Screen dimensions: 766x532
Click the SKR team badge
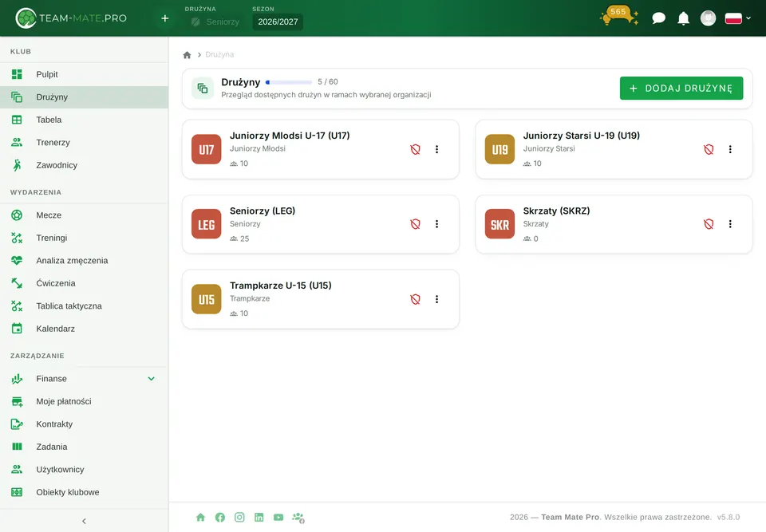point(499,224)
